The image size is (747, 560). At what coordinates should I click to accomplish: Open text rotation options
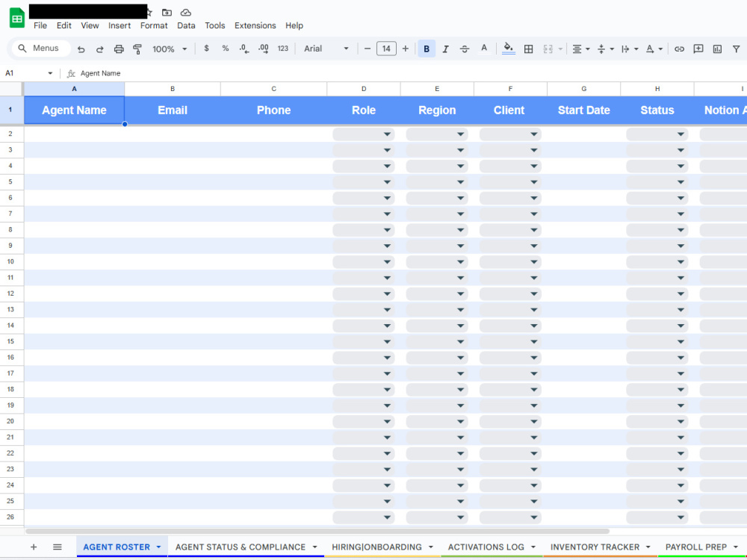[x=654, y=49]
